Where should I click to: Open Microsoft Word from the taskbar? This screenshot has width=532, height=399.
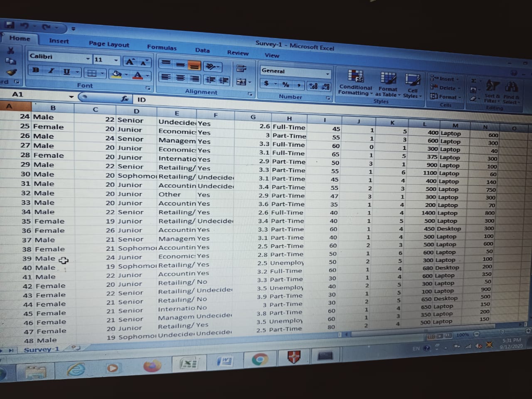[225, 361]
